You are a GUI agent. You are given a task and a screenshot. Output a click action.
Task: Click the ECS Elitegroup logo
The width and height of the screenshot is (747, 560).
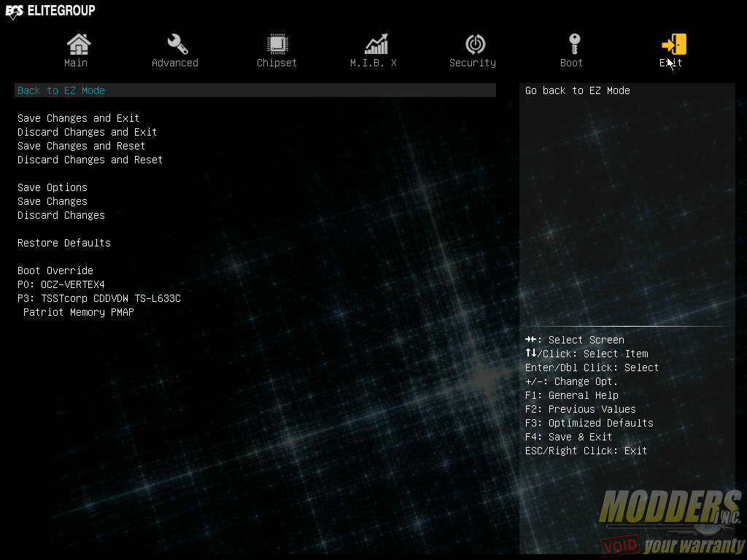point(50,11)
